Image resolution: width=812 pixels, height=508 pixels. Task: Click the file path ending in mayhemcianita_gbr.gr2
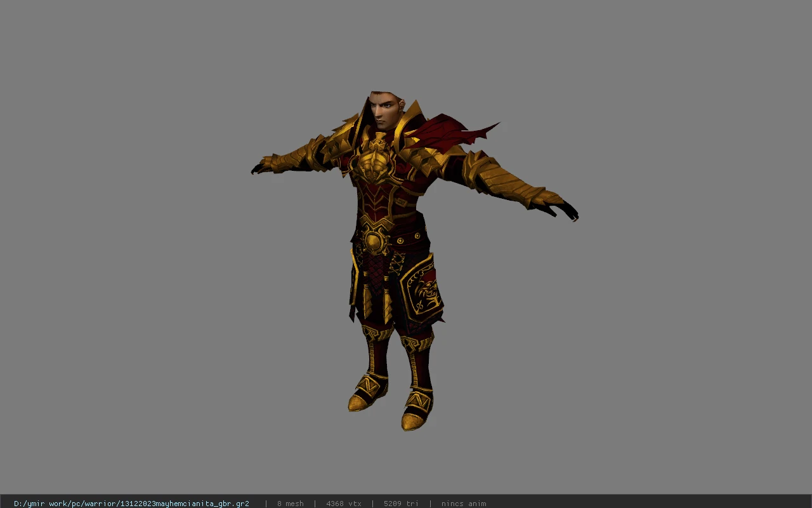click(131, 504)
